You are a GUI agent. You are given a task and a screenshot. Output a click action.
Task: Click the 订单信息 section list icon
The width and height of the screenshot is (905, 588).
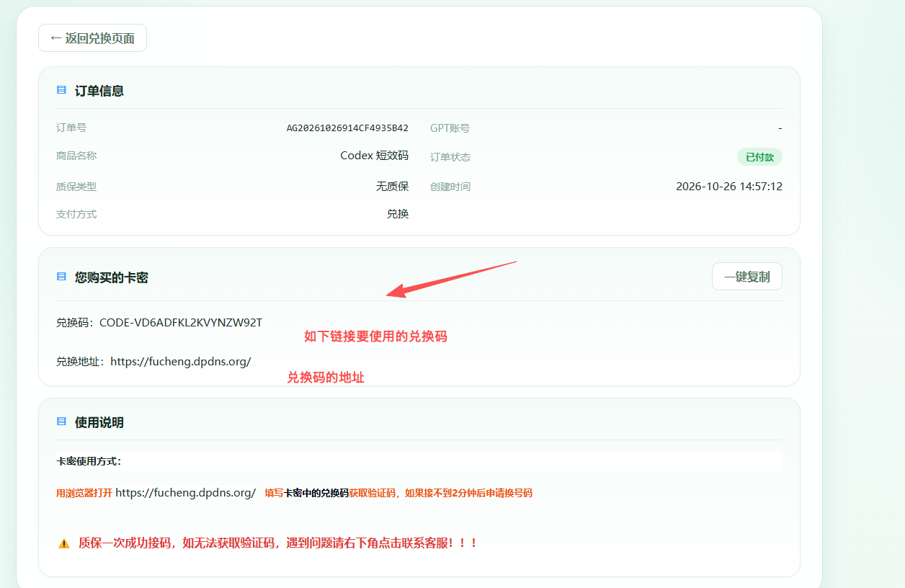coord(61,91)
